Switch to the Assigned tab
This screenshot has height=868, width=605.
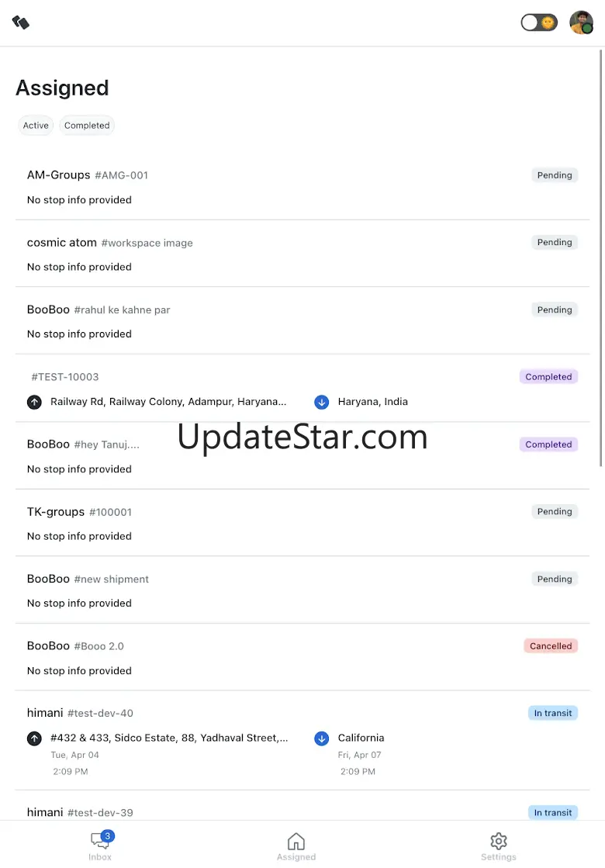[296, 846]
